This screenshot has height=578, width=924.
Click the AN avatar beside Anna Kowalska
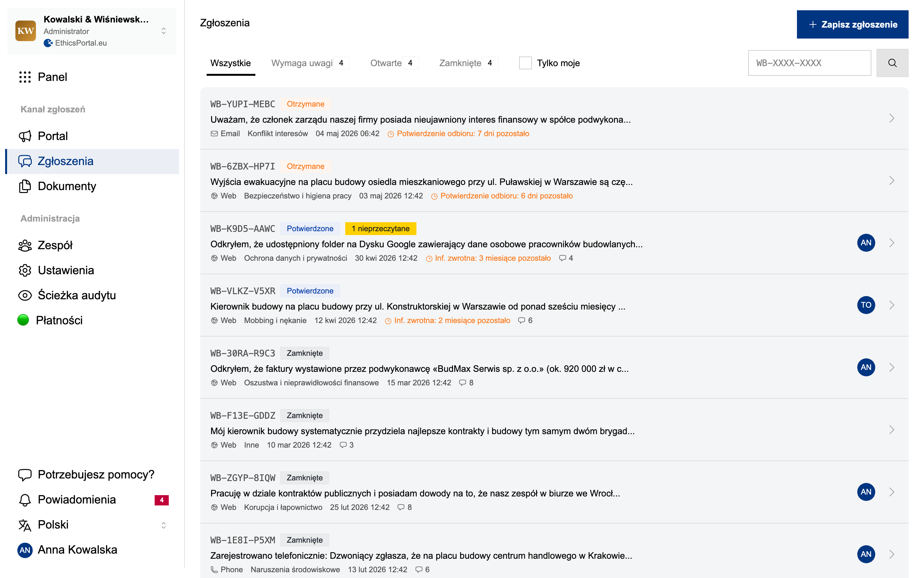click(x=25, y=550)
